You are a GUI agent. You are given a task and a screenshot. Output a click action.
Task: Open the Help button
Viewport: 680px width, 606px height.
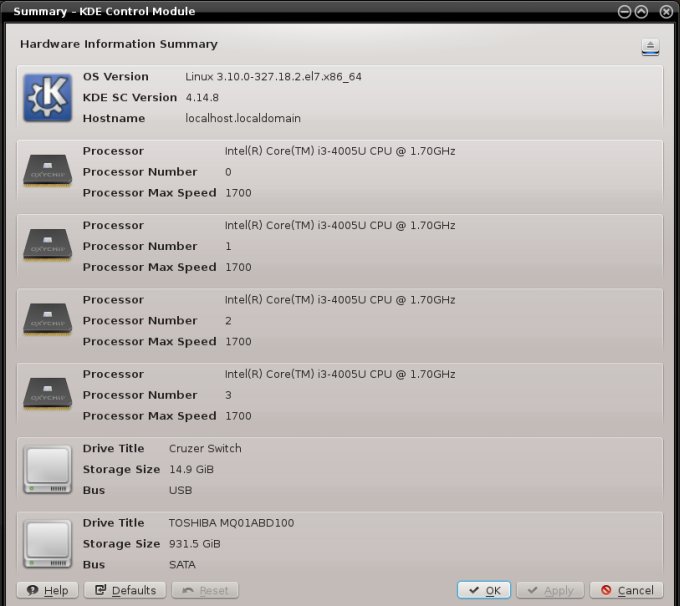coord(48,590)
